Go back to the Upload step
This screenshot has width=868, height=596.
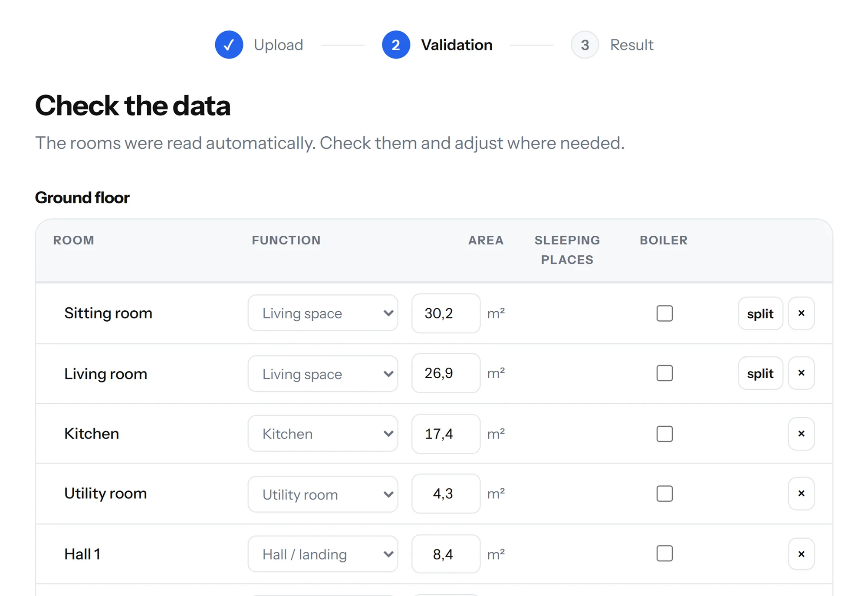coord(278,45)
